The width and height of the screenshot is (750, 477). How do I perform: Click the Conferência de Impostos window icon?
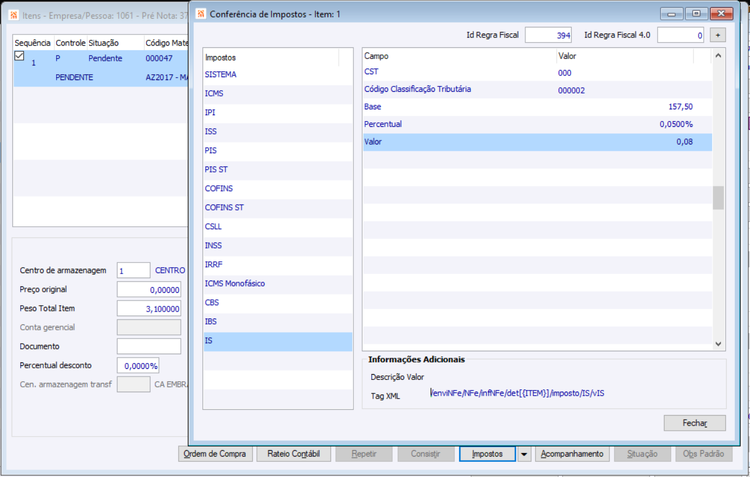point(201,14)
